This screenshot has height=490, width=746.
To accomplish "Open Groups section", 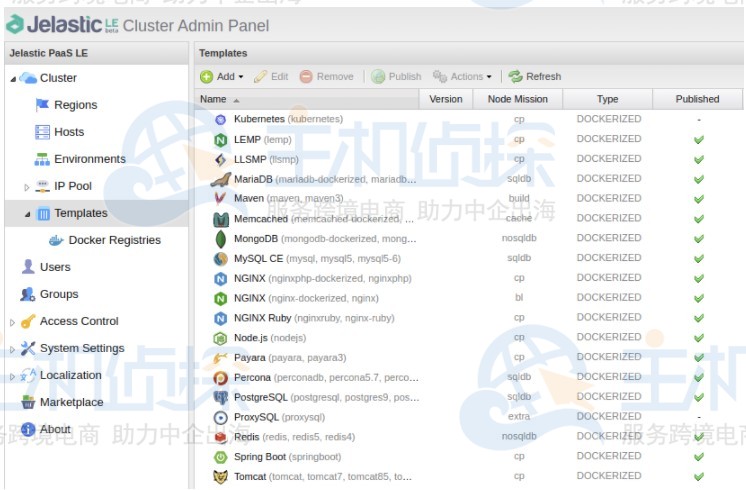I will (59, 294).
